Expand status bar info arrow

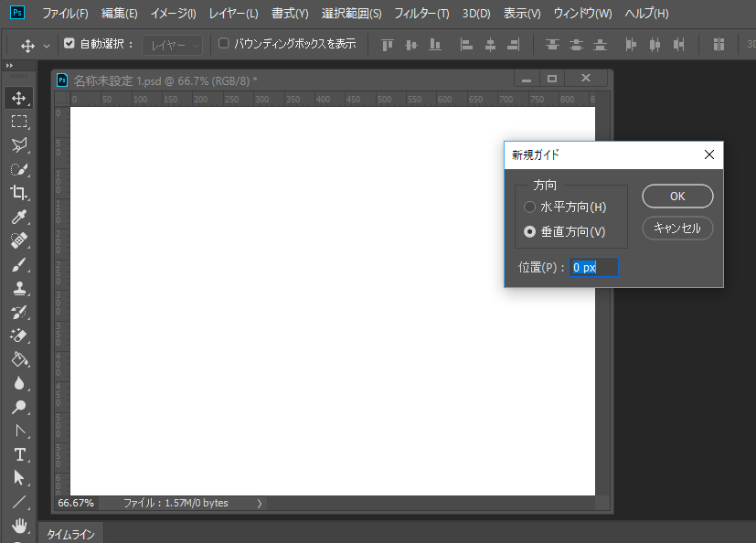point(260,503)
